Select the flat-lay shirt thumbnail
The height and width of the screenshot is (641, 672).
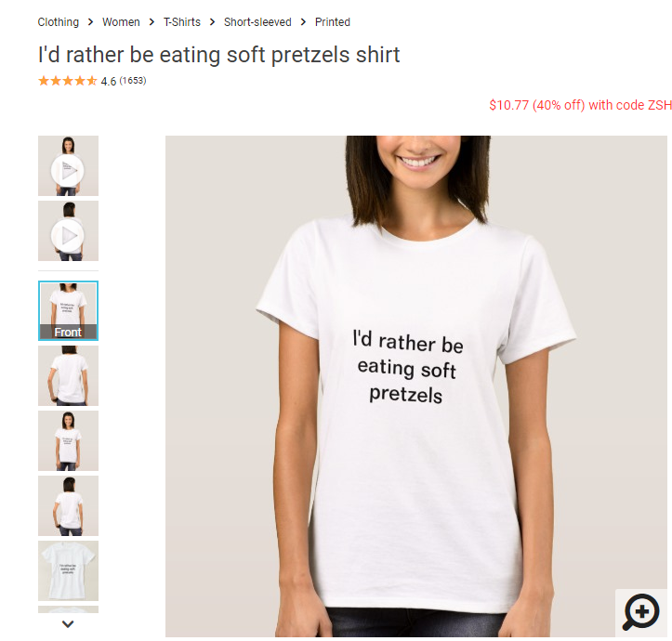pos(68,570)
